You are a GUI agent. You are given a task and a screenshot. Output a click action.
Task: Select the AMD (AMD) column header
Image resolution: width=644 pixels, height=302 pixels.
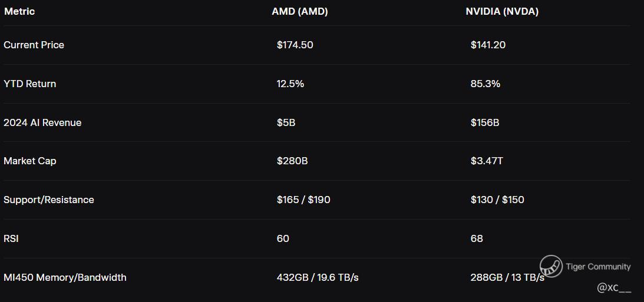(299, 12)
